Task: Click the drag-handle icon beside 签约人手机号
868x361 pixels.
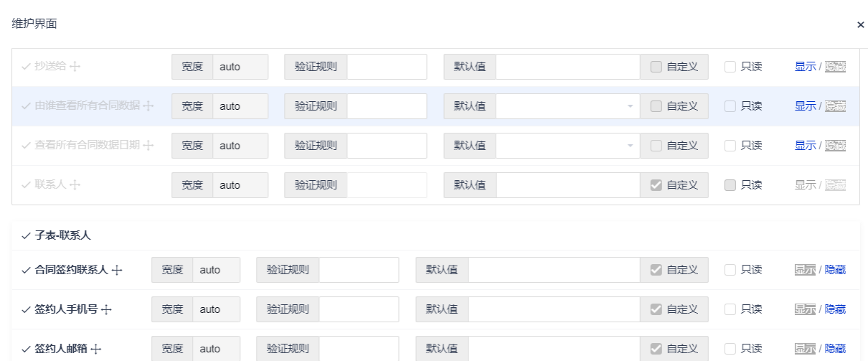Action: (x=107, y=310)
